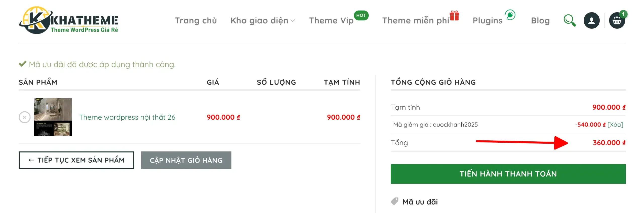The image size is (644, 213).
Task: Open the Theme miễn phí menu item
Action: (x=415, y=21)
